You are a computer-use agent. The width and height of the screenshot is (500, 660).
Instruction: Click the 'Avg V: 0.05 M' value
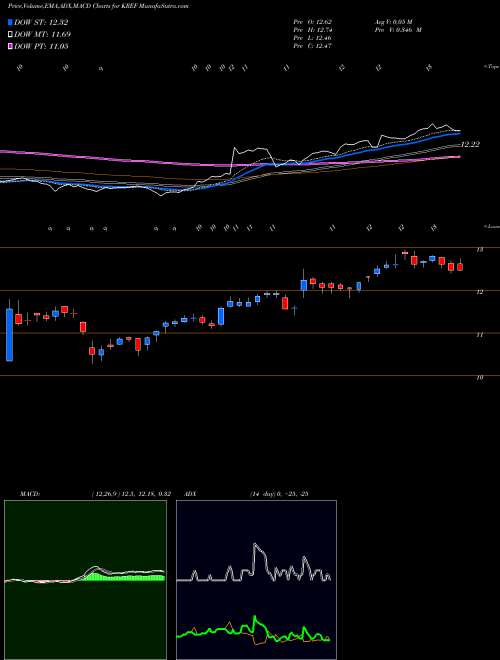pos(393,21)
